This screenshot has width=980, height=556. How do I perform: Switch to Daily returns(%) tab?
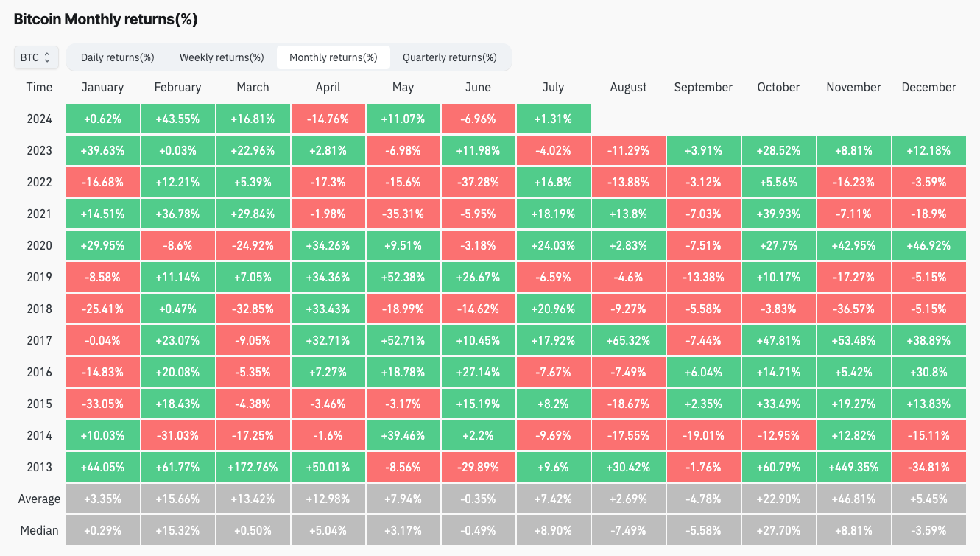[x=117, y=57]
